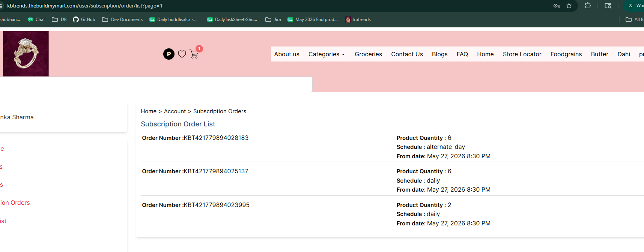Expand the Categories dropdown menu
The height and width of the screenshot is (252, 644).
tap(326, 54)
